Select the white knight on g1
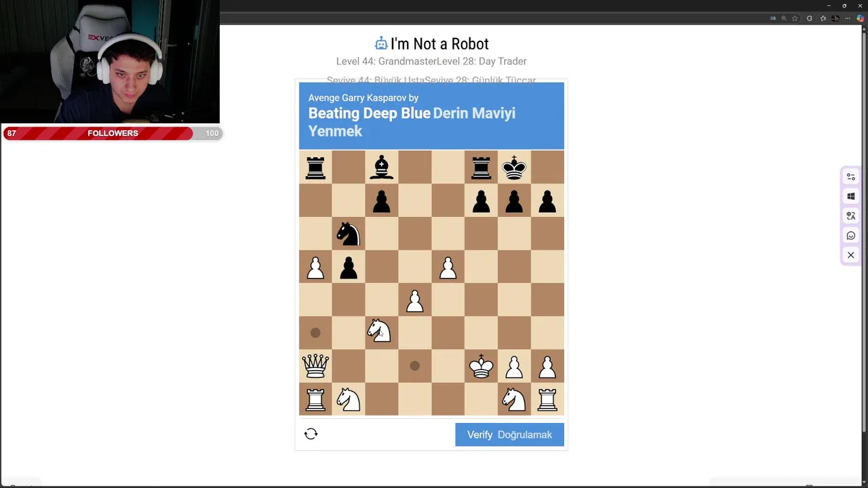Image resolution: width=868 pixels, height=488 pixels. [x=514, y=399]
